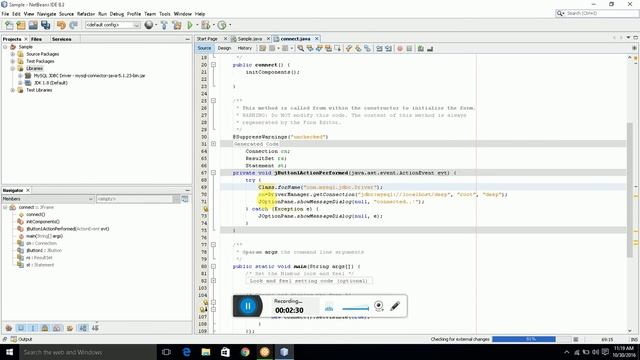Viewport: 640px width, 360px height.
Task: Click the Open Project toolbar icon
Action: (x=33, y=25)
